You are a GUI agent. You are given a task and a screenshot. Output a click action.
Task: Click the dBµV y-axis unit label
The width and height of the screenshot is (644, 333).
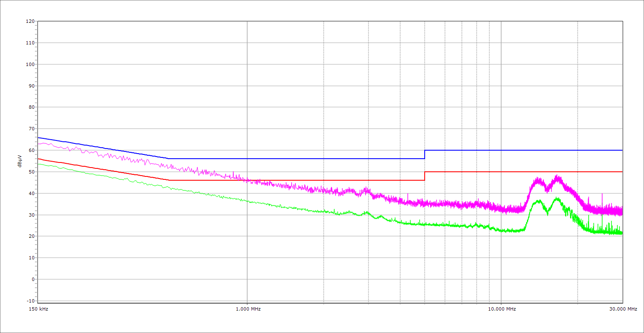[x=19, y=161]
